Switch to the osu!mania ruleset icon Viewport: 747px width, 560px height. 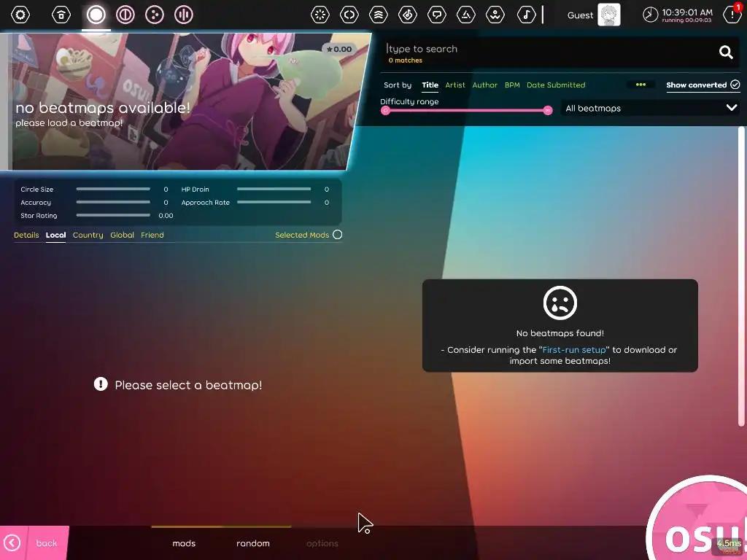click(183, 15)
